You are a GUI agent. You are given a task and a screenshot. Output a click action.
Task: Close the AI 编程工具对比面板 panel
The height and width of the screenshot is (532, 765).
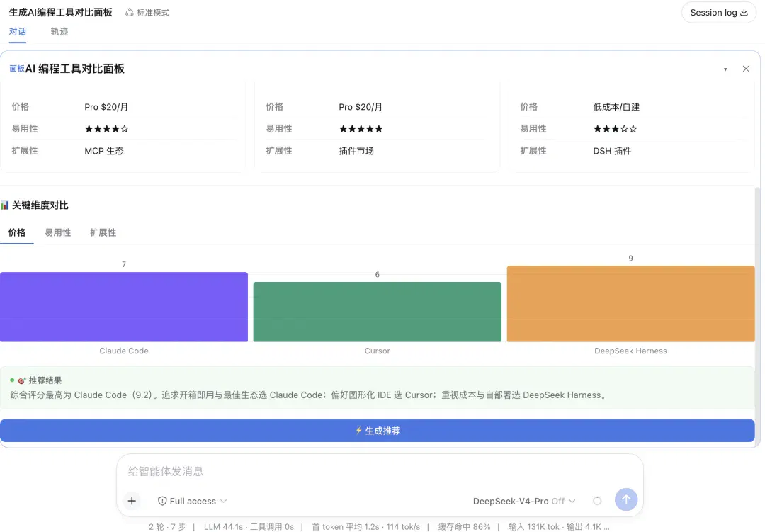click(x=745, y=69)
